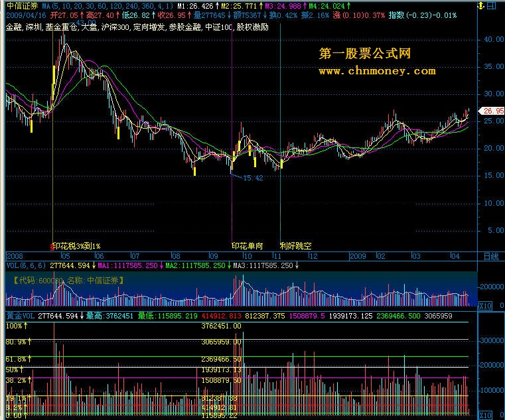Click the 低26.82 low price
The image size is (505, 420).
(138, 15)
